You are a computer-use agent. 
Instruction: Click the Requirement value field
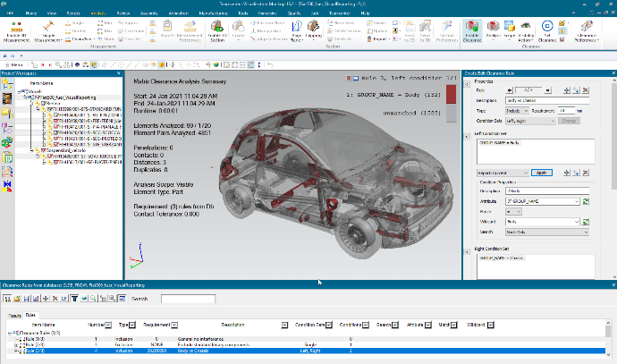coord(566,111)
